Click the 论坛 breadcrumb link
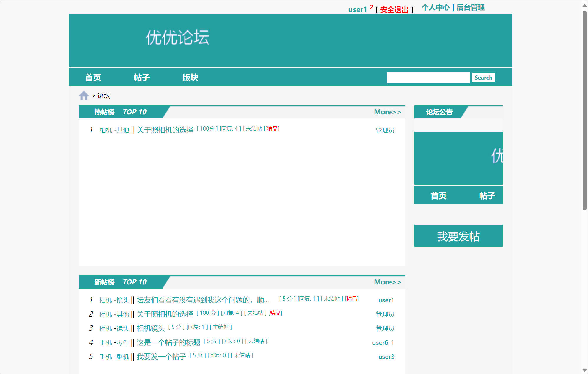This screenshot has height=374, width=588. pos(103,96)
